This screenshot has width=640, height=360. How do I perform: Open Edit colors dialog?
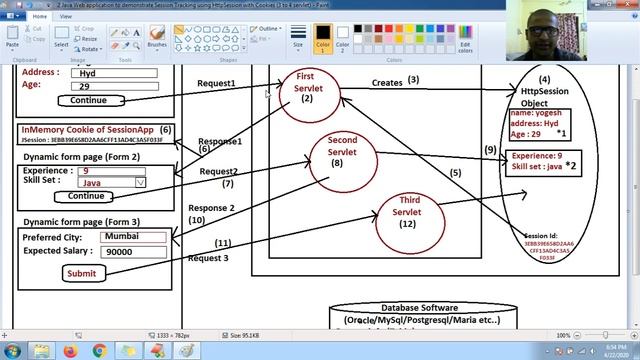(x=465, y=39)
